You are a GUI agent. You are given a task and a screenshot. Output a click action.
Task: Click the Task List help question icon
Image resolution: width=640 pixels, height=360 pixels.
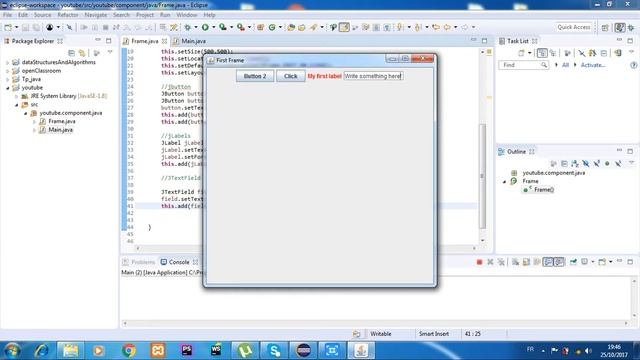[x=633, y=65]
